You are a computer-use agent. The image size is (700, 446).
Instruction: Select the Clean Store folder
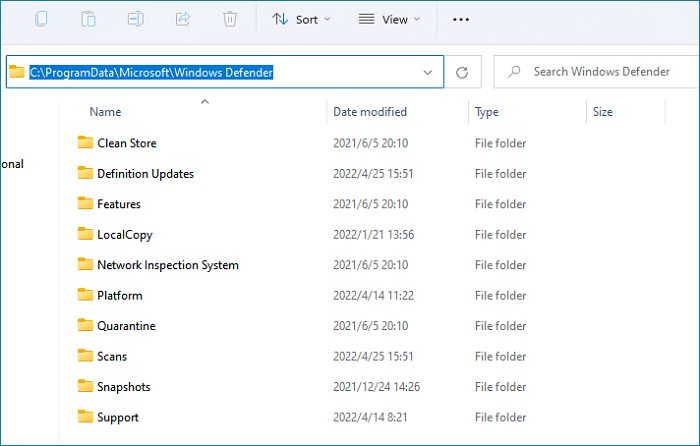(126, 143)
